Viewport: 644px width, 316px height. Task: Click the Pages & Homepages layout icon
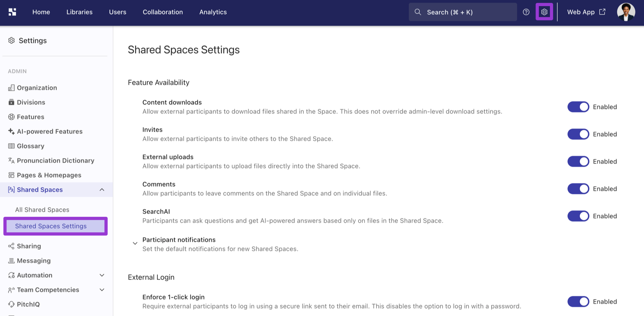11,175
